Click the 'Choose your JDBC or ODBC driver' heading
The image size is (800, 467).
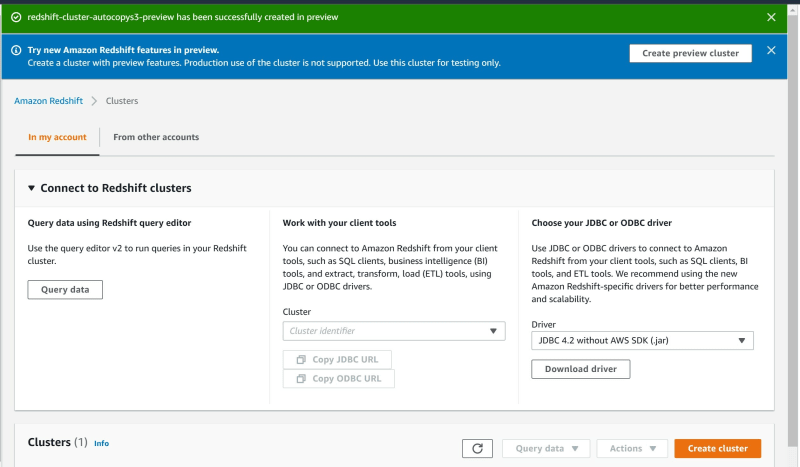[x=602, y=223]
